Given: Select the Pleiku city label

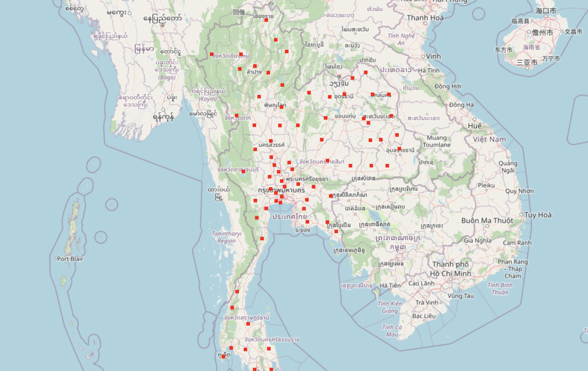Looking at the screenshot, I should pos(486,185).
